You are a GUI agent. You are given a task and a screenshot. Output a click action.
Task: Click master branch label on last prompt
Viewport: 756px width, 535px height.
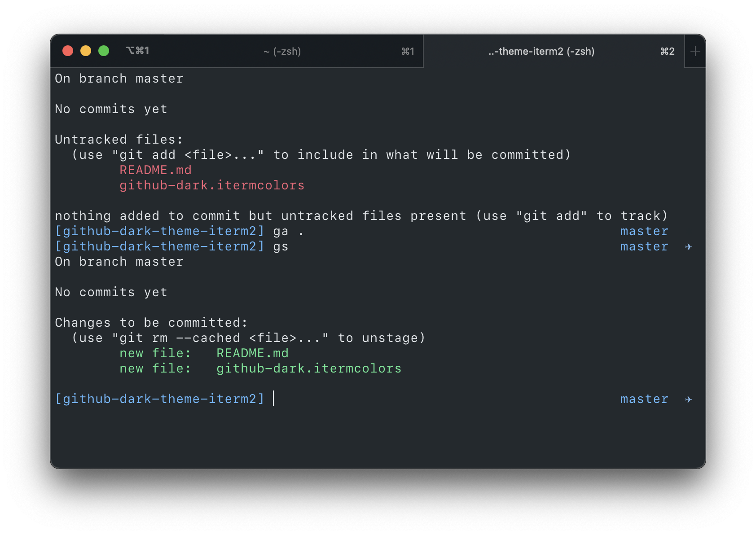pos(644,399)
